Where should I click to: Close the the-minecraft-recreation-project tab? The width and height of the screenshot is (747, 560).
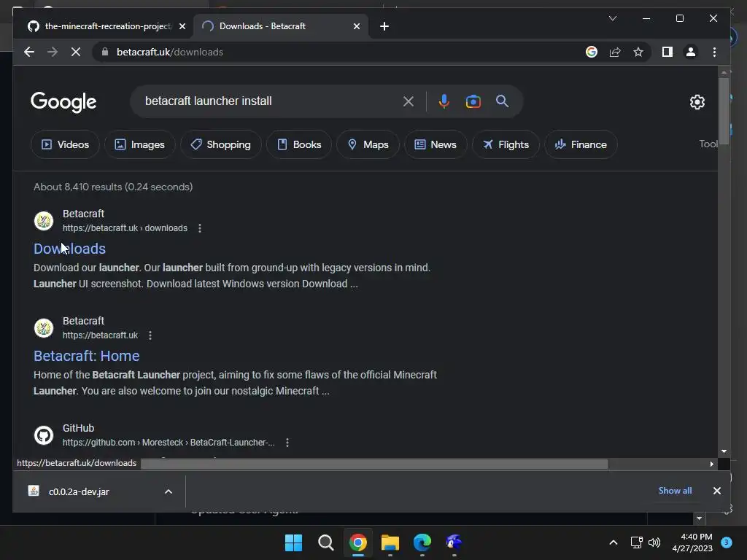[x=182, y=26]
